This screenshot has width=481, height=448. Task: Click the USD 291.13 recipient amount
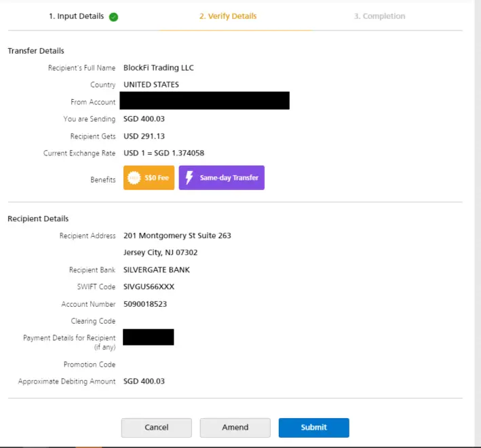[145, 136]
